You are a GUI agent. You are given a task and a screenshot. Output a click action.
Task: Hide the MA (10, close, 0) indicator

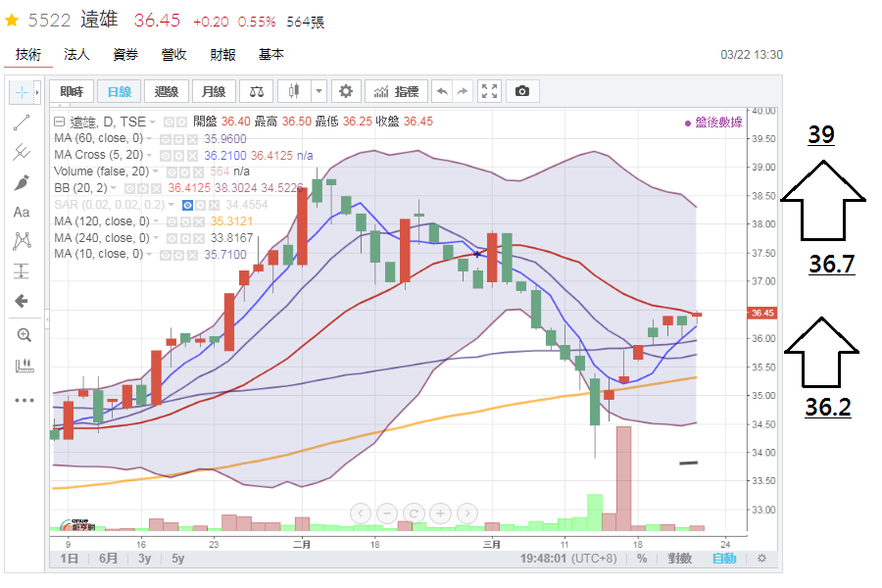point(167,256)
